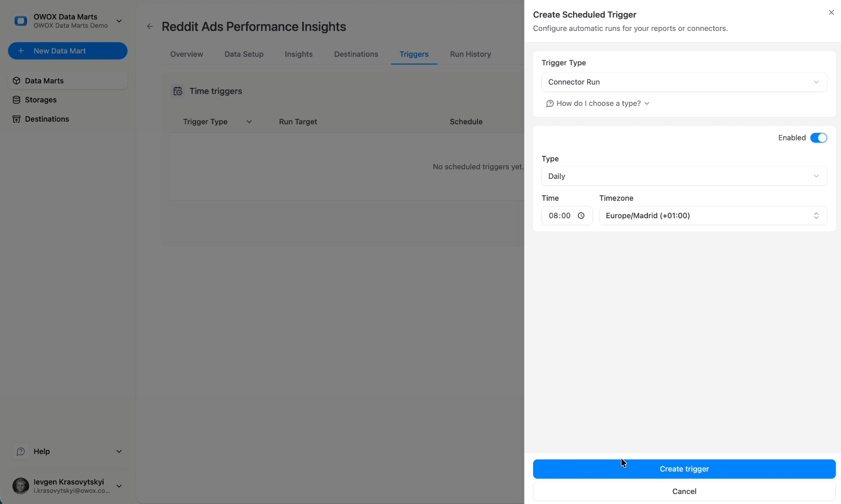Select the Europe/Madrid timezone field

[x=713, y=215]
